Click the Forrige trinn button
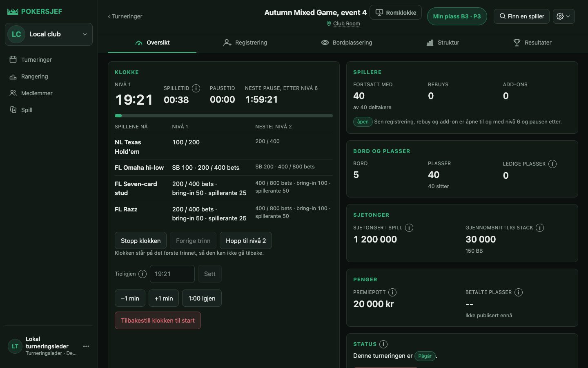 pos(193,241)
